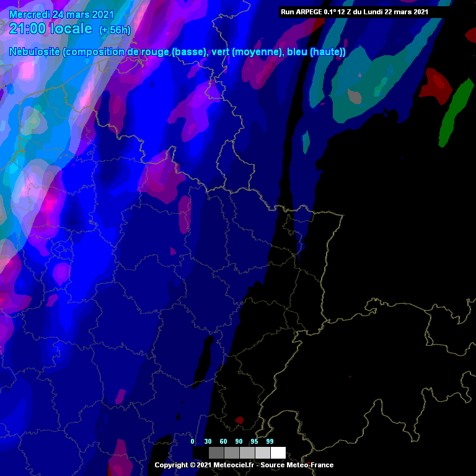This screenshot has height=476, width=476.
Task: Click the '(+ 56h)' forecast offset label
Action: (115, 30)
